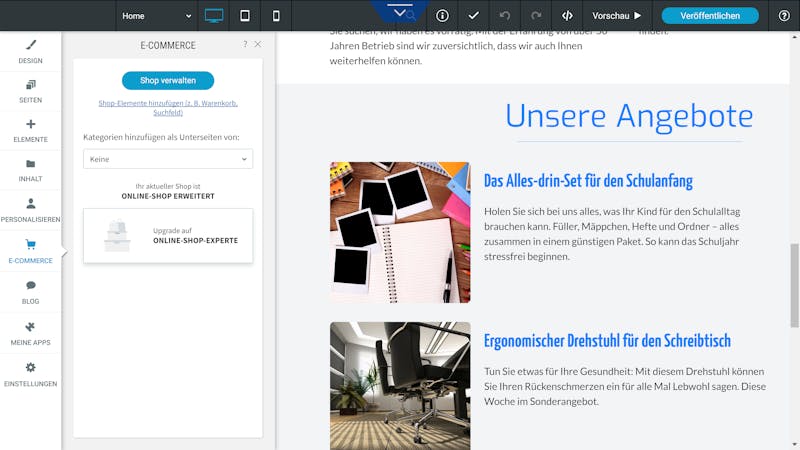The width and height of the screenshot is (800, 450).
Task: Click the Vorschau preview button
Action: 616,16
